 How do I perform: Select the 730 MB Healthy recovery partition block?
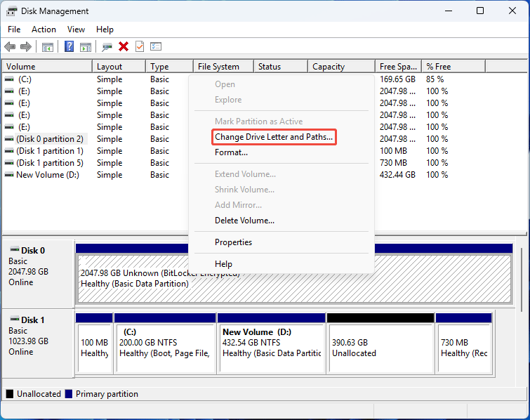tap(464, 348)
